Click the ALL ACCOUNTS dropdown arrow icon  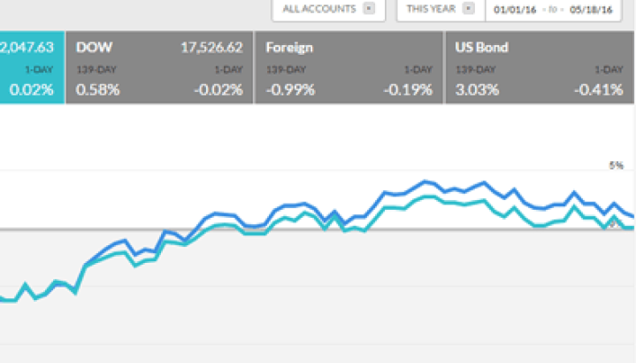(x=369, y=8)
